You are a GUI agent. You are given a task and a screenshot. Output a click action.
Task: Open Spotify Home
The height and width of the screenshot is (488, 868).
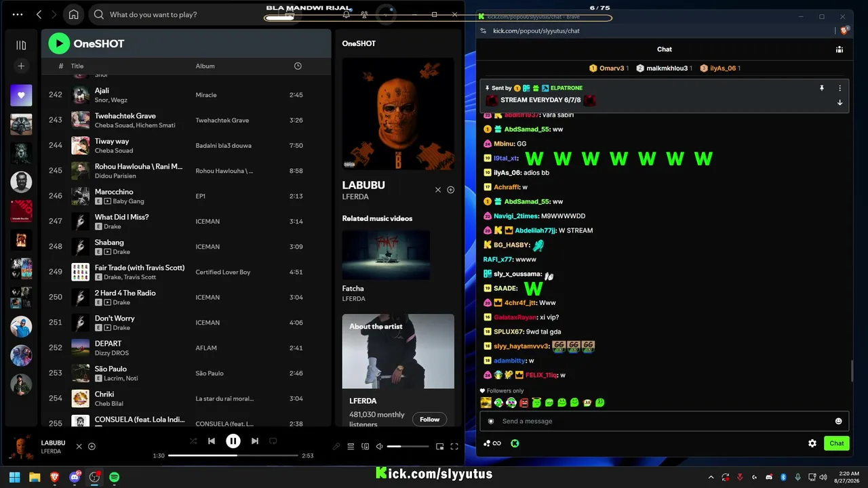pos(73,14)
